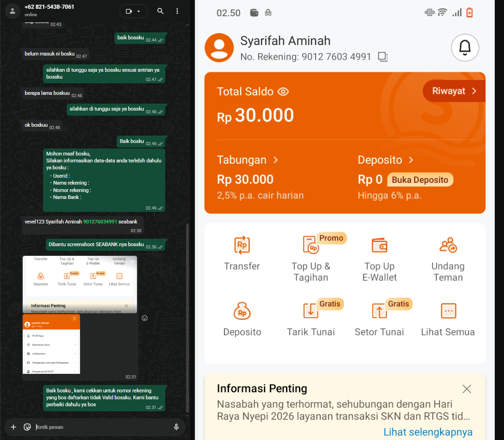504x440 pixels.
Task: Open the emoji picker in message bar
Action: pyautogui.click(x=27, y=427)
